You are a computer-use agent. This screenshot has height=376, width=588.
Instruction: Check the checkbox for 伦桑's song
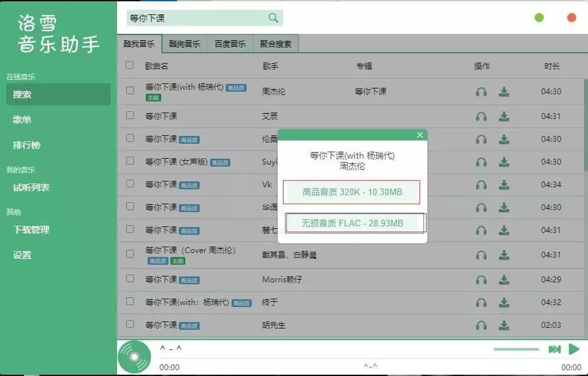click(129, 138)
